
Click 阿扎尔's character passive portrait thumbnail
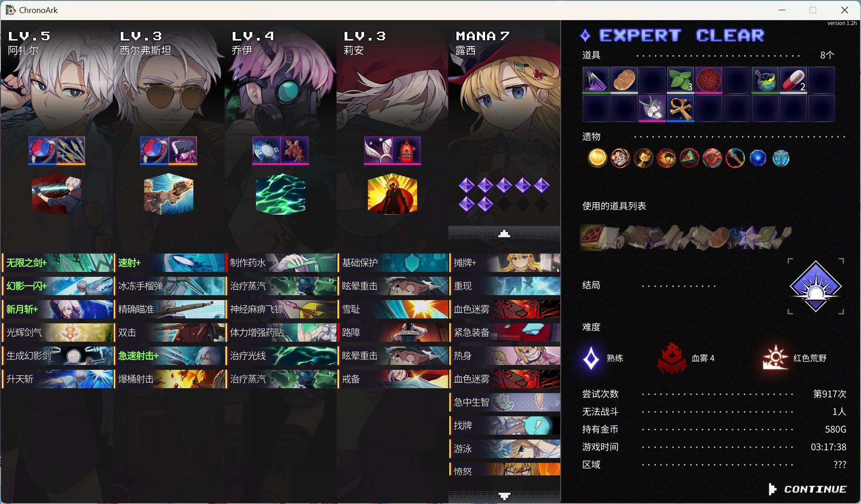pos(56,194)
